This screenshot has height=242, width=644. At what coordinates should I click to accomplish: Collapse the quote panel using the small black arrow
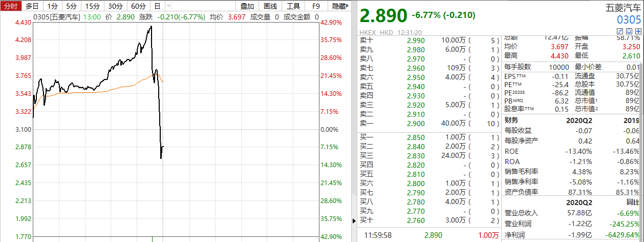pyautogui.click(x=354, y=221)
